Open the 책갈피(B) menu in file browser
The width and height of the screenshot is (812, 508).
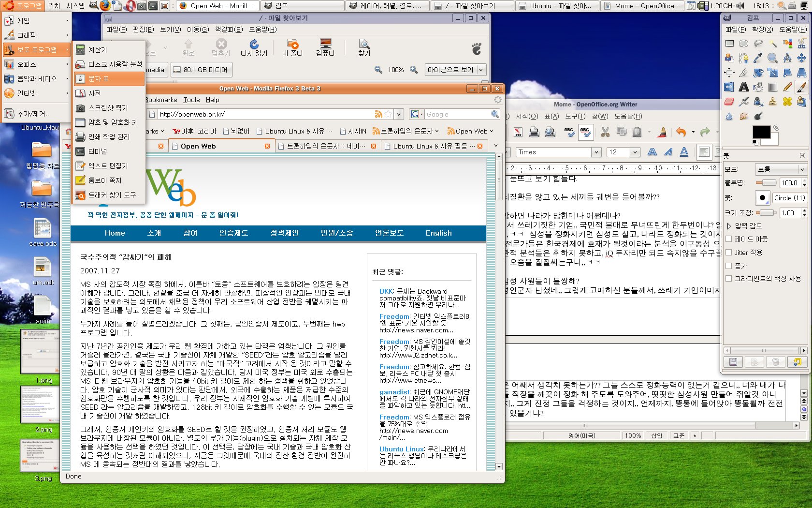pos(229,30)
